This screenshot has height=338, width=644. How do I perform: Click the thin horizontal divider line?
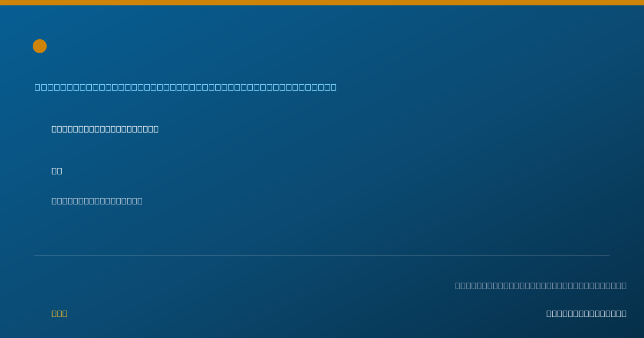click(322, 255)
